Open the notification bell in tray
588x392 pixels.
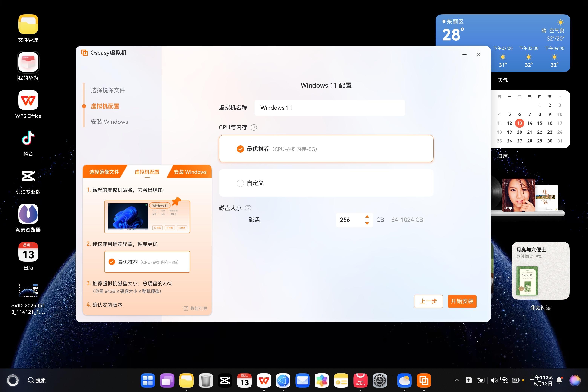[560, 381]
